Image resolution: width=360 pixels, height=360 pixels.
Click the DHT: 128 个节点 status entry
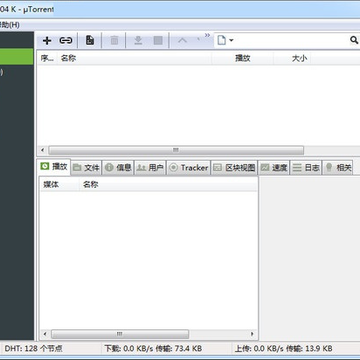point(33,349)
